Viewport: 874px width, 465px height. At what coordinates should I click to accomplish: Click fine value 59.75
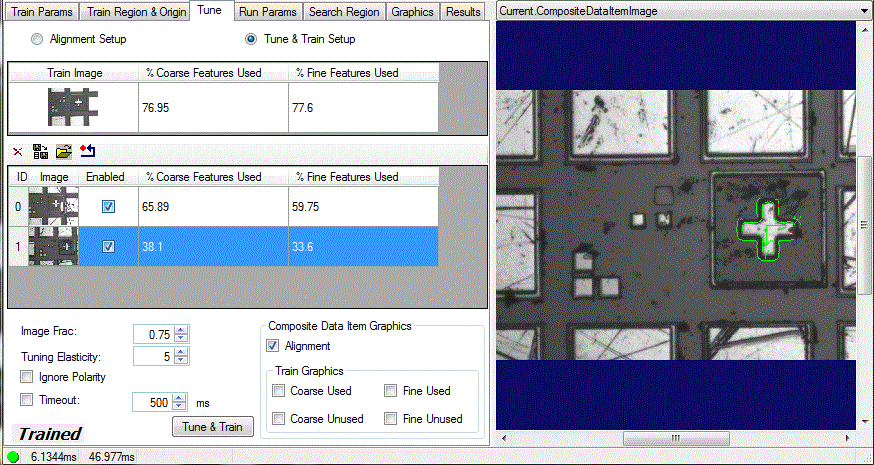pos(305,207)
